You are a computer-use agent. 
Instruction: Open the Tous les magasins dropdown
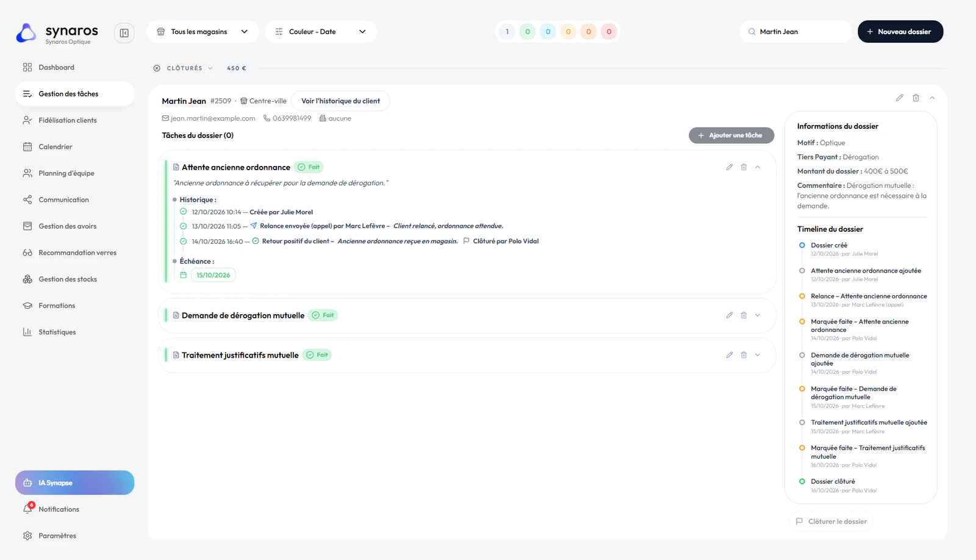pyautogui.click(x=203, y=32)
